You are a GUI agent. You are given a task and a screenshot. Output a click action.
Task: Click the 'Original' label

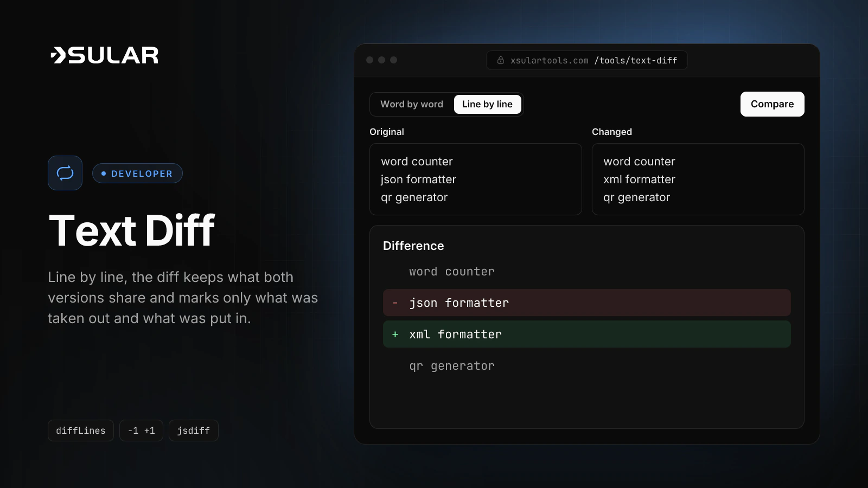click(387, 132)
